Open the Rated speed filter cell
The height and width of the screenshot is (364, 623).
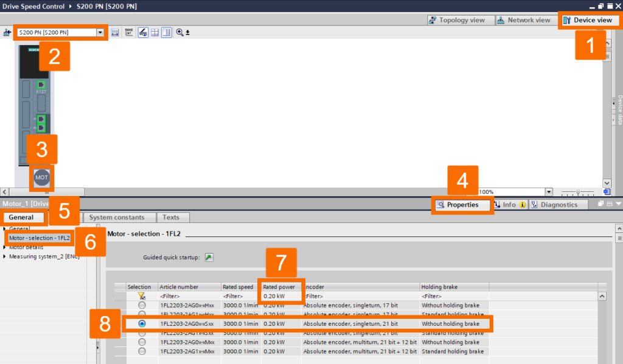point(241,296)
